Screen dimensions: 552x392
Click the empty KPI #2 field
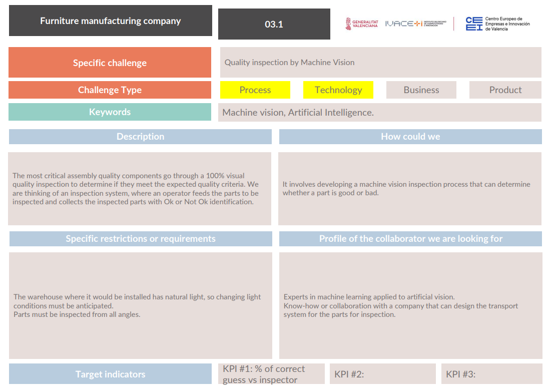click(382, 374)
